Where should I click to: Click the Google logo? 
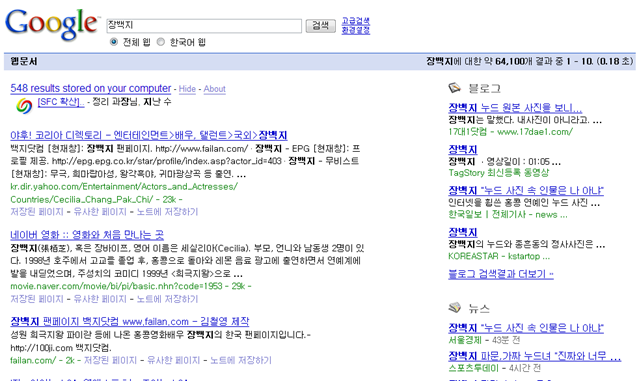pos(52,24)
